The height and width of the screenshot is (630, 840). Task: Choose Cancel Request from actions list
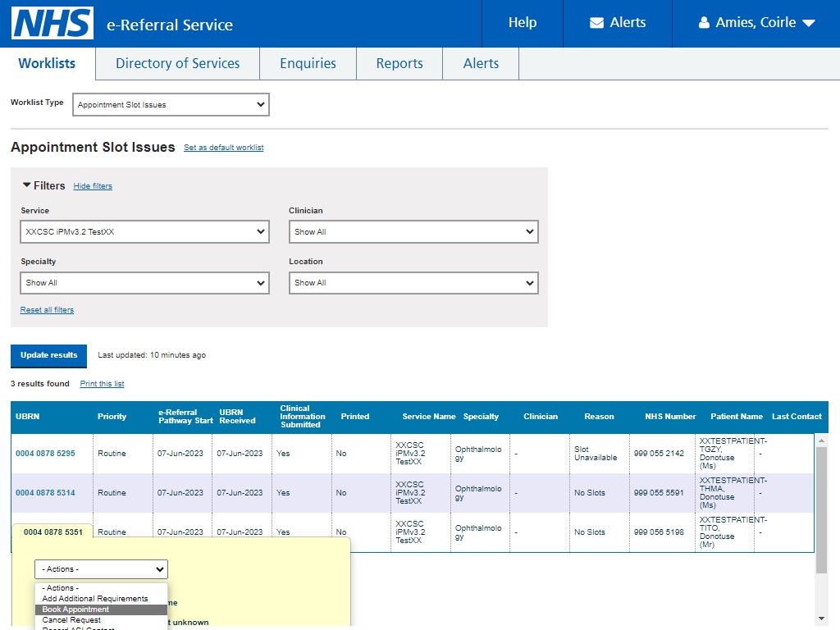click(x=101, y=620)
